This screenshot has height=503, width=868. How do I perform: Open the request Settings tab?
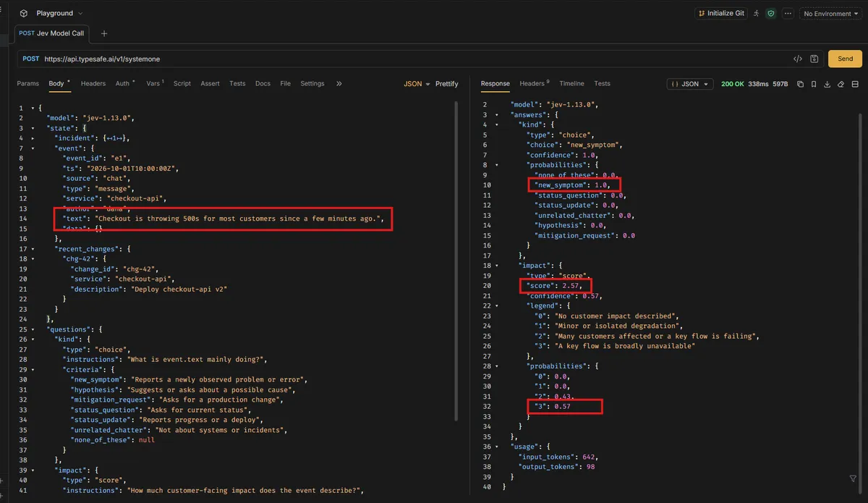[312, 83]
